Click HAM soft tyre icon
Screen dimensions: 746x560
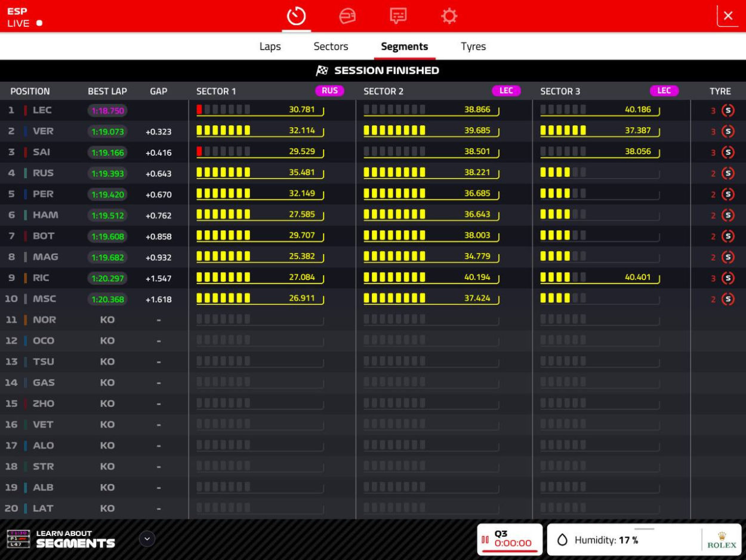[x=727, y=215]
